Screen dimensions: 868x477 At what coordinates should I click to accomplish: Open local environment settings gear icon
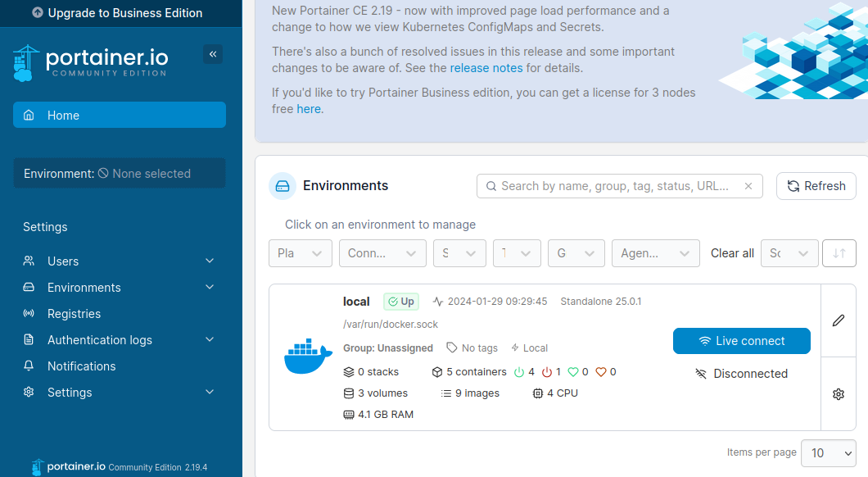coord(839,394)
